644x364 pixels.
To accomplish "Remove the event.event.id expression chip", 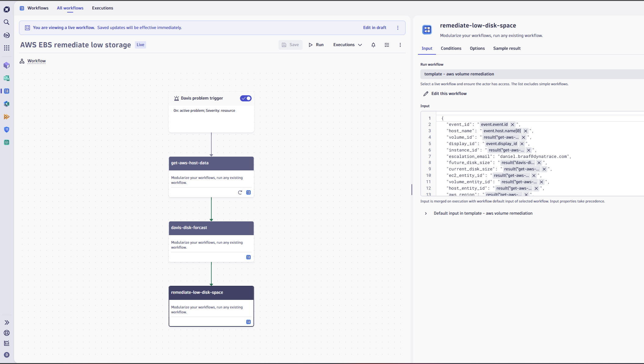I will [513, 125].
